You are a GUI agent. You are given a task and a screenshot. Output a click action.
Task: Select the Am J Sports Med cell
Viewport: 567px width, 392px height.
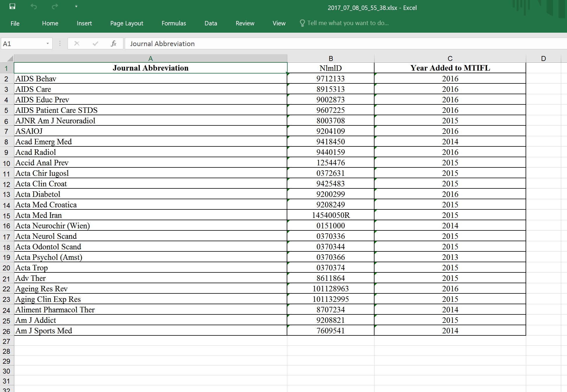tap(150, 330)
